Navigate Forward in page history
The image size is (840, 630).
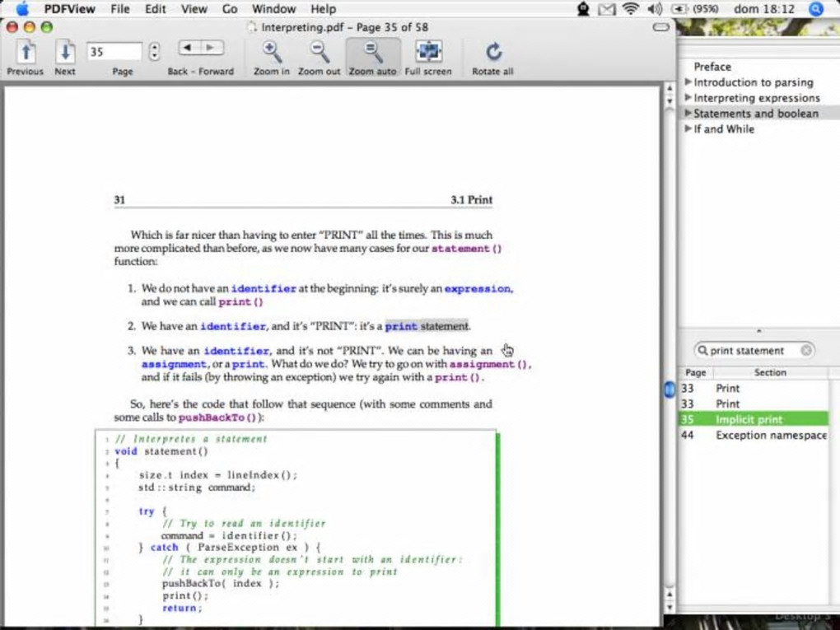pyautogui.click(x=212, y=49)
